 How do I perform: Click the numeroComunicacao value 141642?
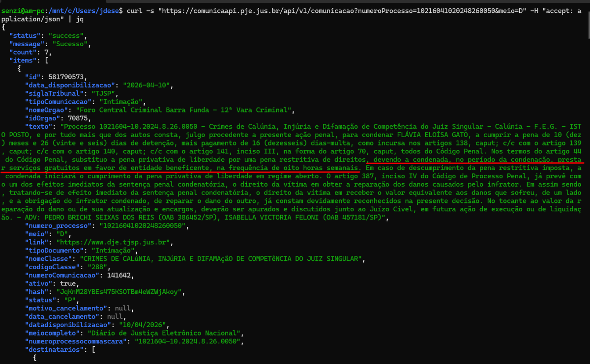coord(118,275)
